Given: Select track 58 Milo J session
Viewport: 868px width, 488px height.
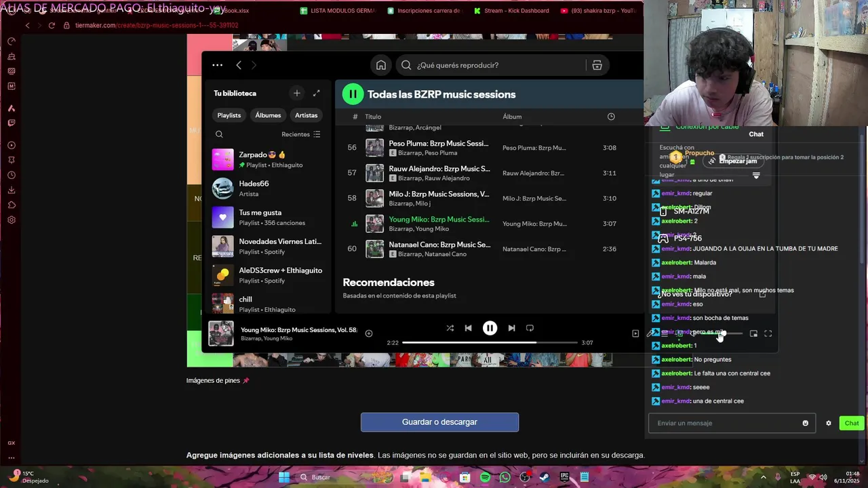Looking at the screenshot, I should (488, 199).
